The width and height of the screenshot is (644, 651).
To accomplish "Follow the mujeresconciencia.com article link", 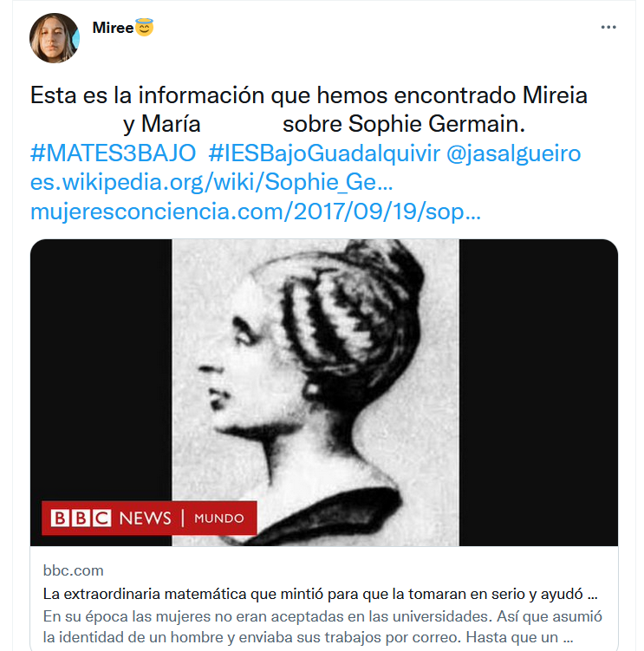I will (x=256, y=211).
